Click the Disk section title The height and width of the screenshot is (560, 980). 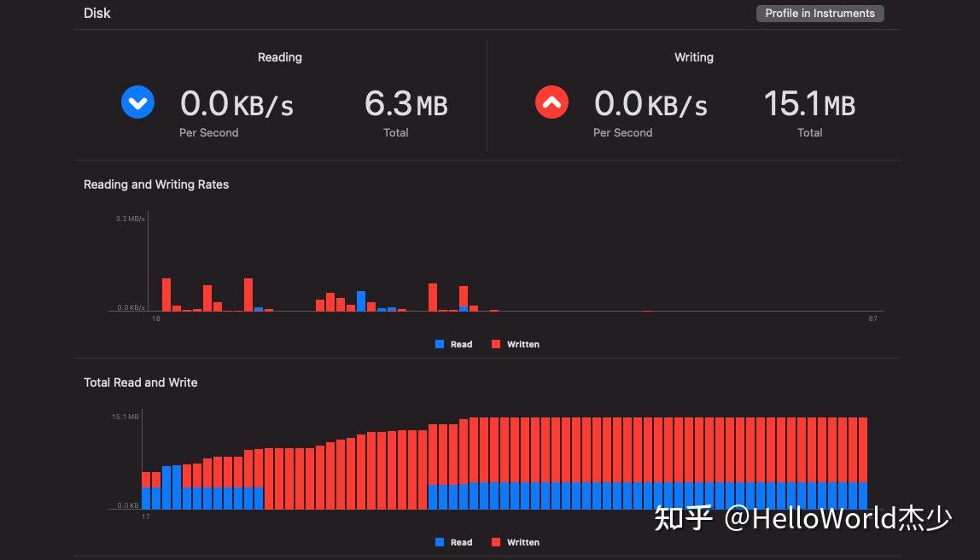tap(96, 13)
